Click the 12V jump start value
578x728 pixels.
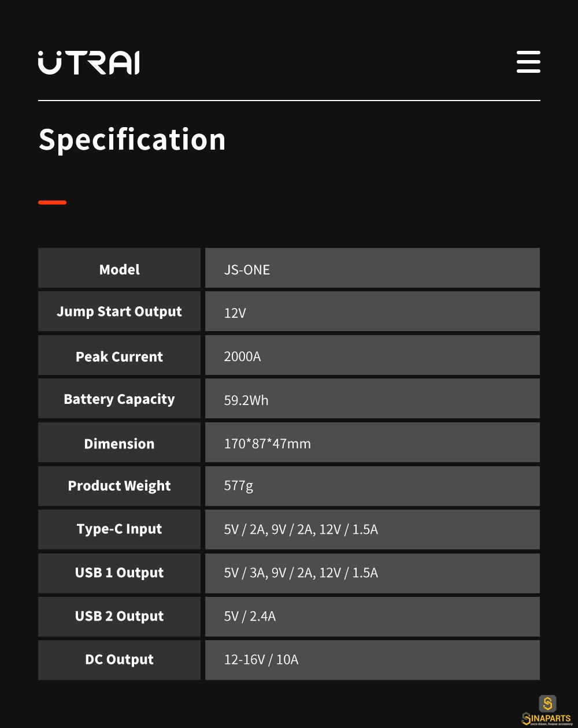tap(235, 313)
